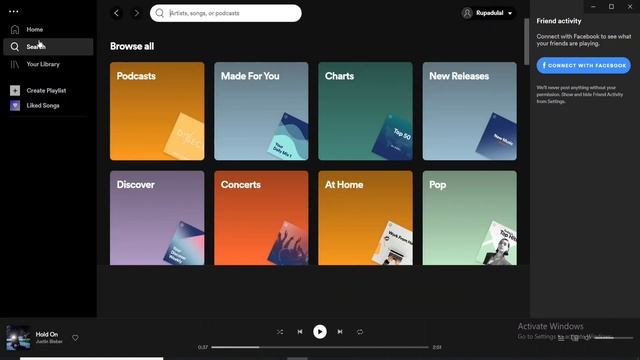Click the Create Playlist plus icon
The image size is (640, 360).
tap(15, 91)
